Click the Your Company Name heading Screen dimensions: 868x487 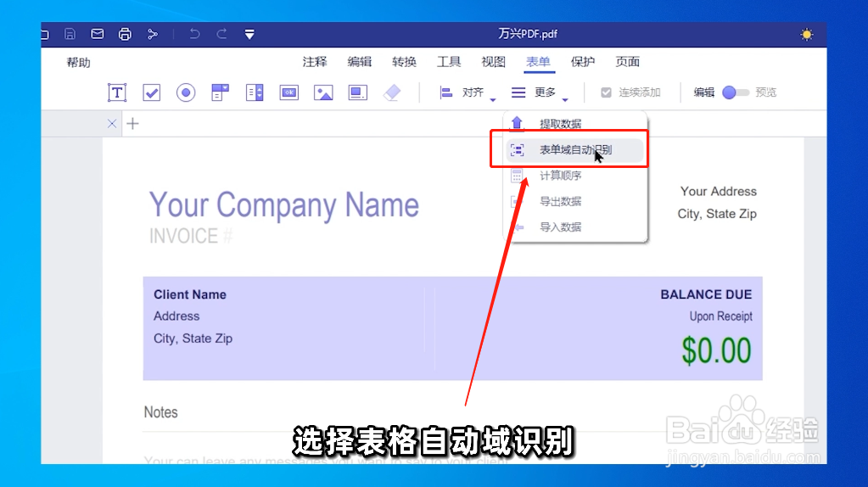284,205
